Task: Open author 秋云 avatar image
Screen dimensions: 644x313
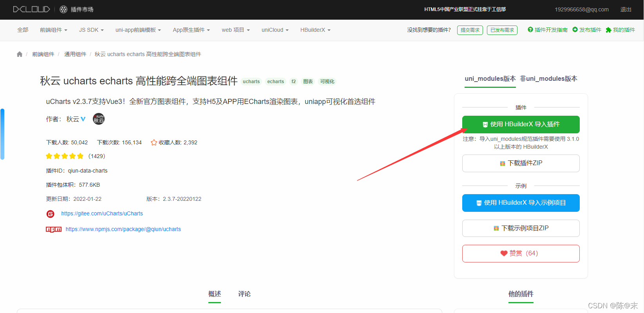Action: (x=99, y=119)
